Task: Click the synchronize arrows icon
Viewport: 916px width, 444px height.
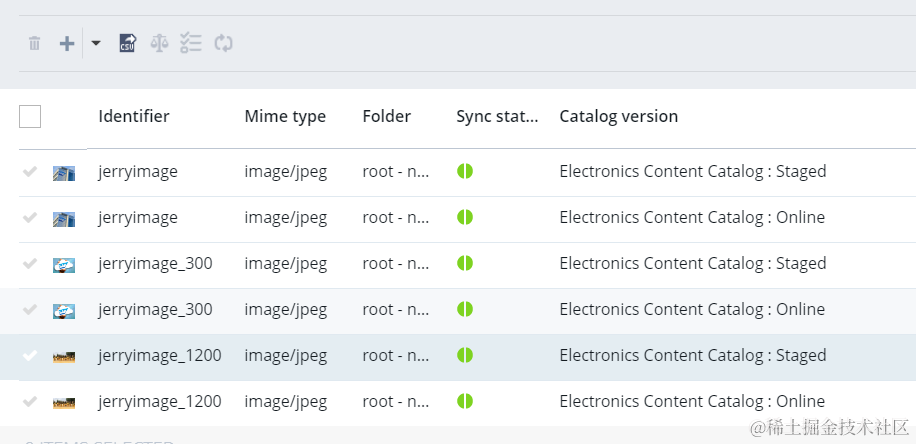Action: (x=223, y=43)
